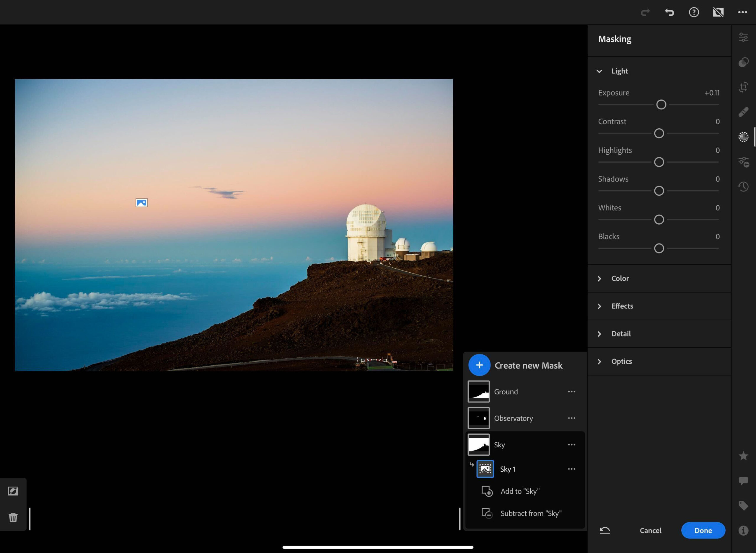Open the Healing/Retouching tool panel

coord(743,112)
